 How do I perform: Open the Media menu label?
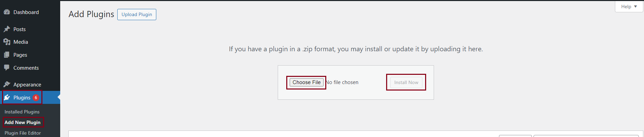pyautogui.click(x=21, y=42)
